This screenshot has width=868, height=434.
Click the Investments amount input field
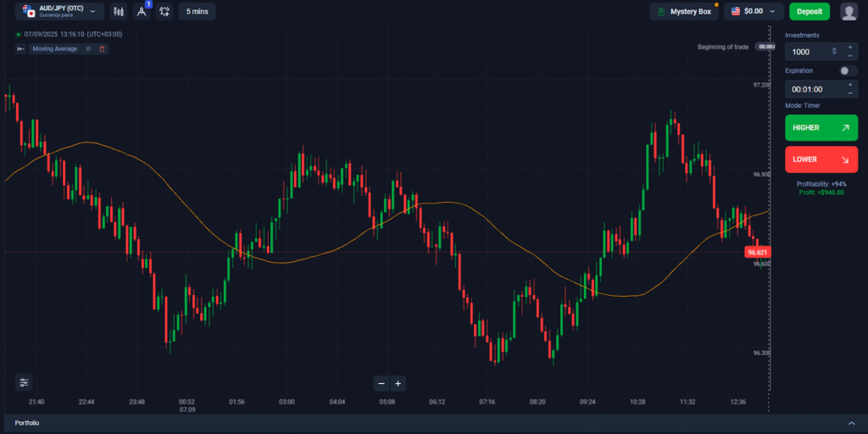810,51
